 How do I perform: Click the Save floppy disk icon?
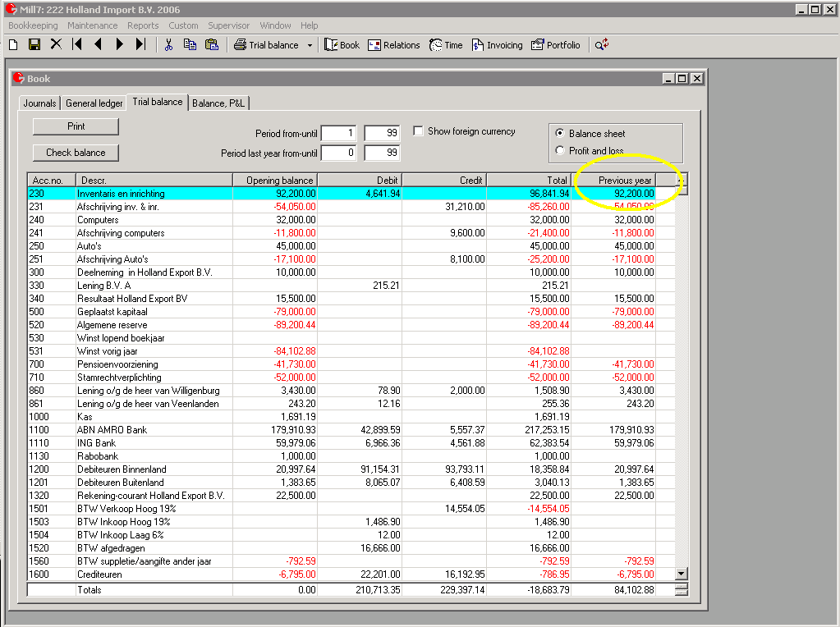34,45
